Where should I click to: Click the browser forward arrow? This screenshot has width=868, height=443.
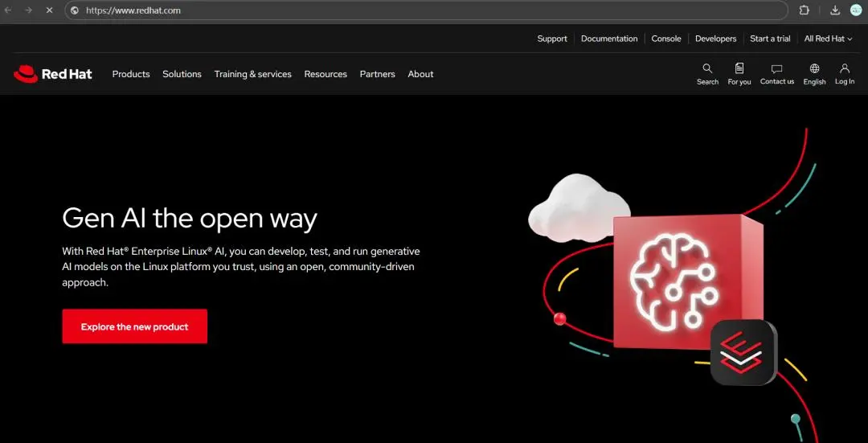pyautogui.click(x=28, y=10)
